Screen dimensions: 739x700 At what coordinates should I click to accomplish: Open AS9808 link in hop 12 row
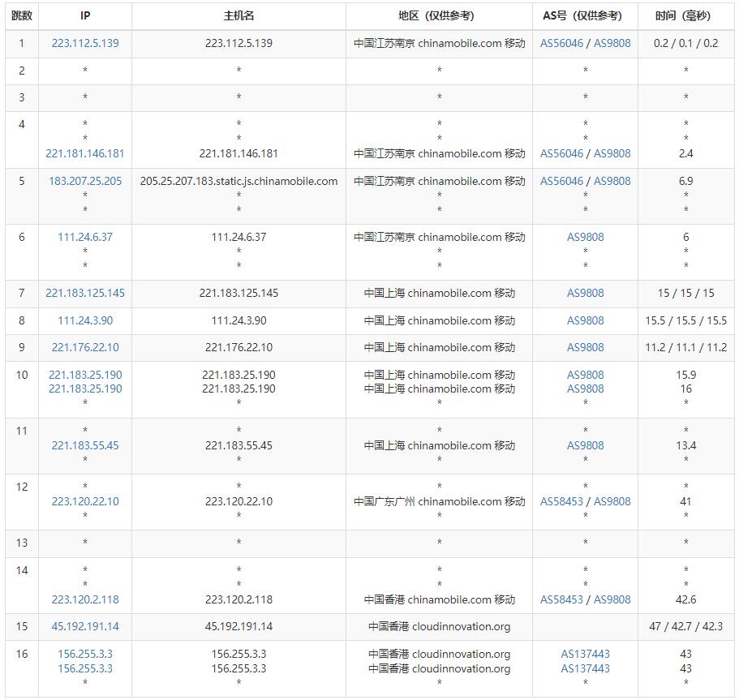pos(612,501)
